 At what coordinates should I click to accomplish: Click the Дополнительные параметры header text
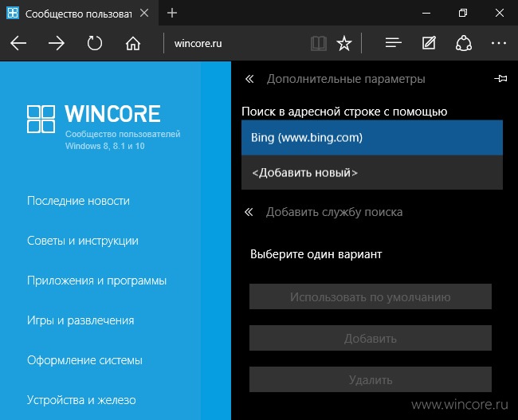coord(346,79)
